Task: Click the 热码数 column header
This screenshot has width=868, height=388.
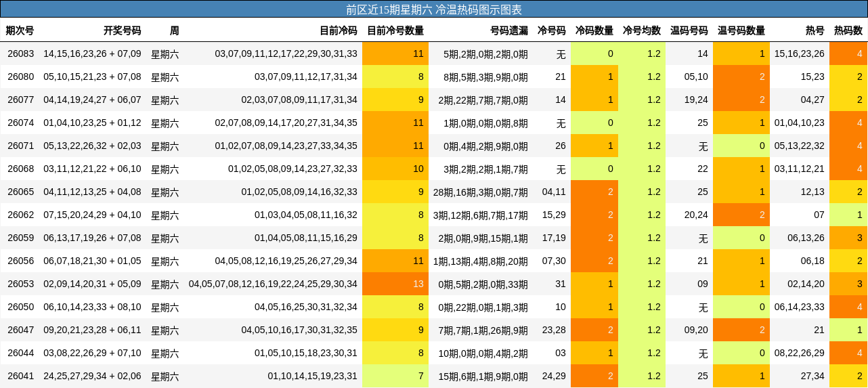Action: tap(848, 30)
